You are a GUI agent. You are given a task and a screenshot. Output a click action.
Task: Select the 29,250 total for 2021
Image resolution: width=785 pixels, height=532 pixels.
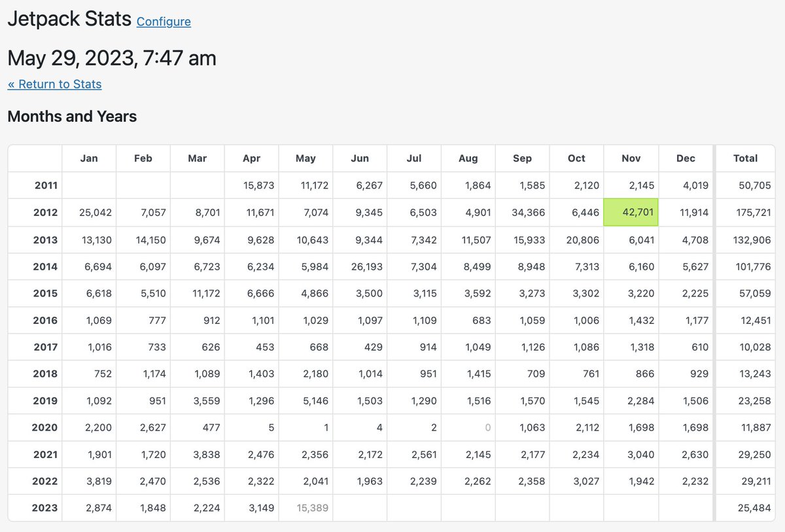754,455
